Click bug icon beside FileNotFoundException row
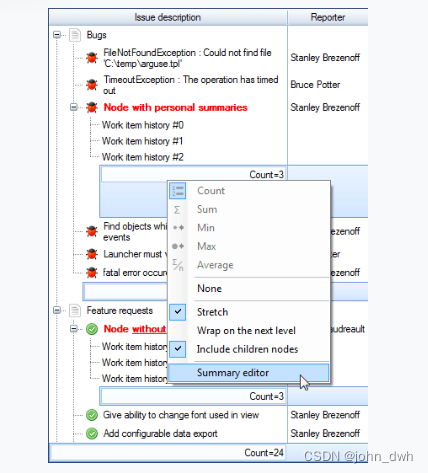 [x=92, y=58]
